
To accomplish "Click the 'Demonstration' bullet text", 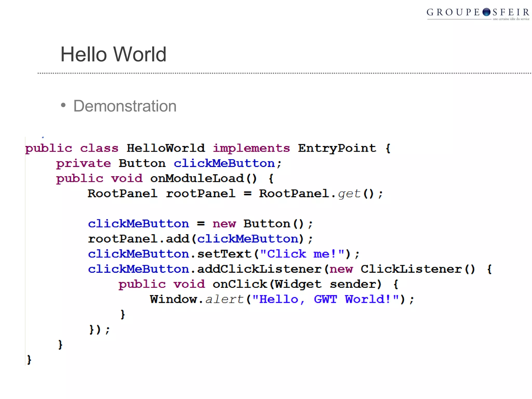I will pyautogui.click(x=125, y=106).
